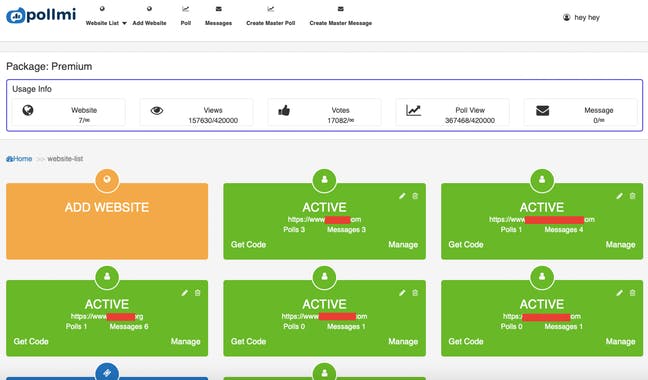Click Get Code on the Messages 4 card
648x380 pixels.
pos(466,245)
